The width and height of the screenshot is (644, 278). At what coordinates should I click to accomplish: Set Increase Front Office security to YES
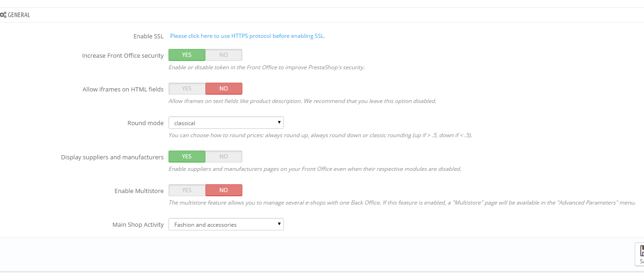[187, 55]
